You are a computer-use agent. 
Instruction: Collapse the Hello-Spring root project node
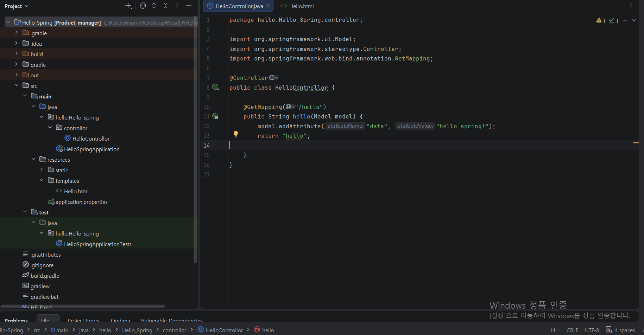8,22
